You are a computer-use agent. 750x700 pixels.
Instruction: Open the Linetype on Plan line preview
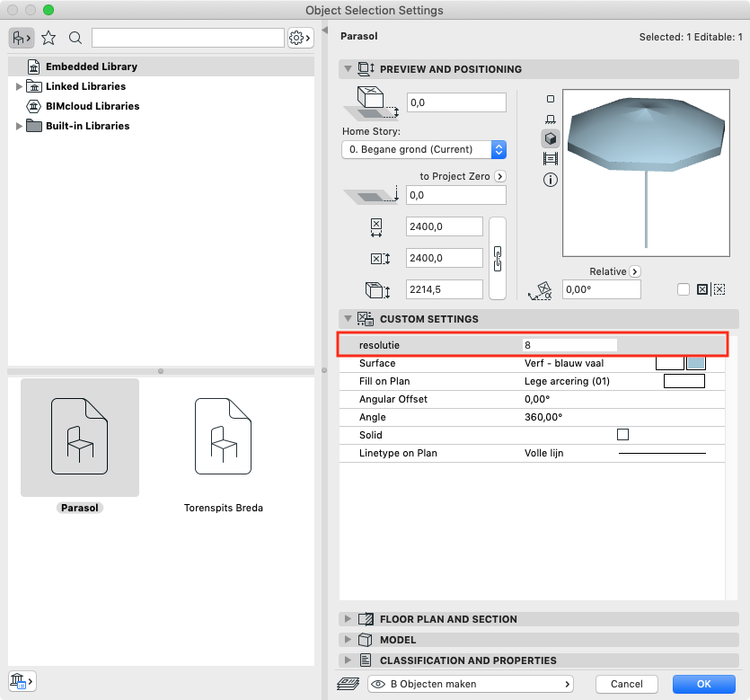coord(662,453)
